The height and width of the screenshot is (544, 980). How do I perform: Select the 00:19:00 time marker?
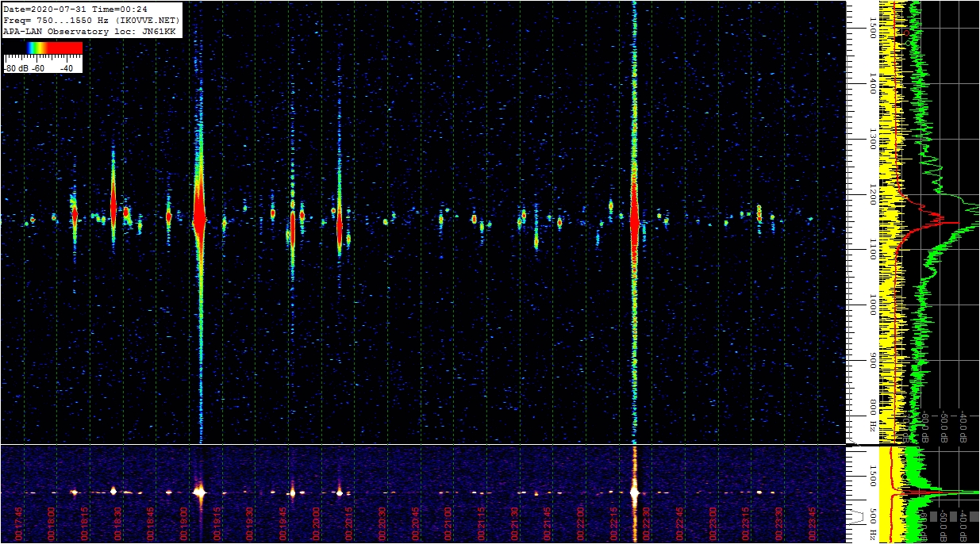pyautogui.click(x=183, y=525)
